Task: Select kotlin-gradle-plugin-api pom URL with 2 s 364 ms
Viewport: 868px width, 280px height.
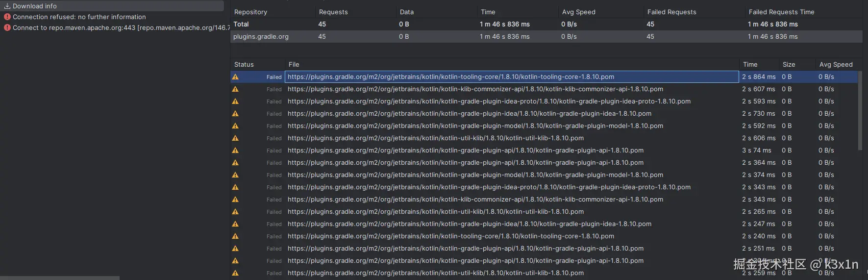Action: click(466, 163)
